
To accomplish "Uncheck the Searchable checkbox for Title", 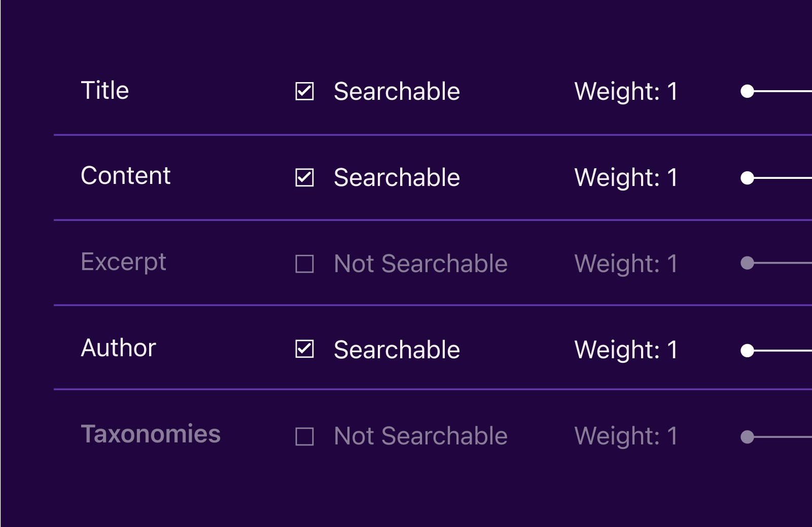I will [305, 91].
